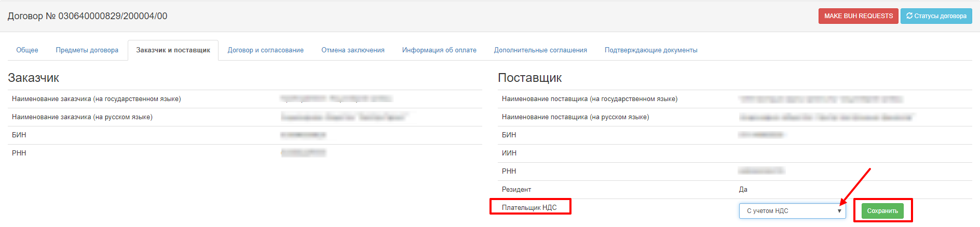
Task: Go to Договор и согласование tab
Action: pos(265,50)
